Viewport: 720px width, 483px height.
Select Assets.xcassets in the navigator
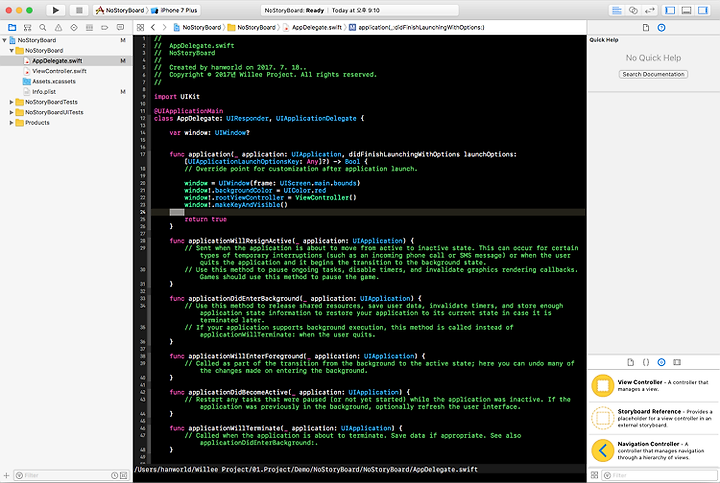point(66,81)
